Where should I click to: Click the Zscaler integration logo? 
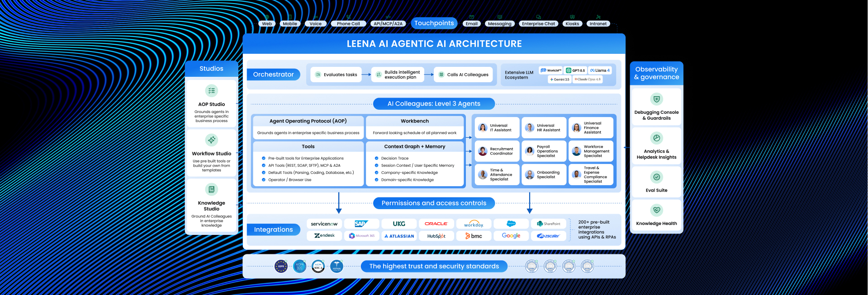[x=548, y=236]
